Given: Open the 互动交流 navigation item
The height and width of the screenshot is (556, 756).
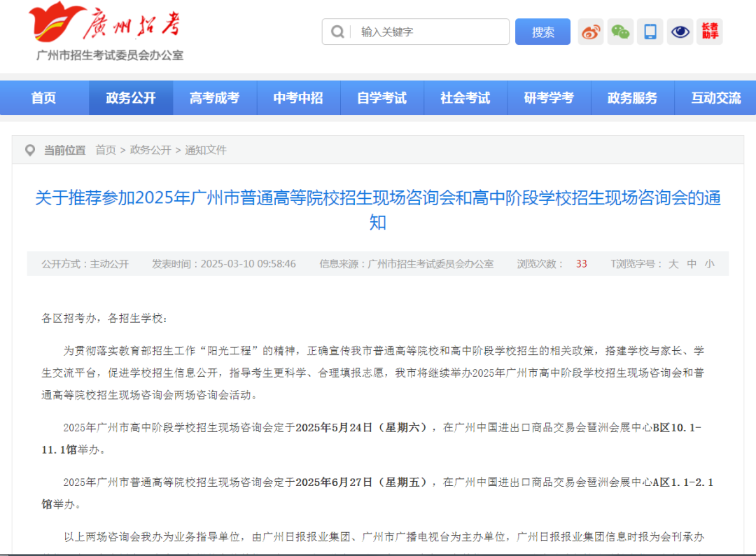Looking at the screenshot, I should [715, 98].
